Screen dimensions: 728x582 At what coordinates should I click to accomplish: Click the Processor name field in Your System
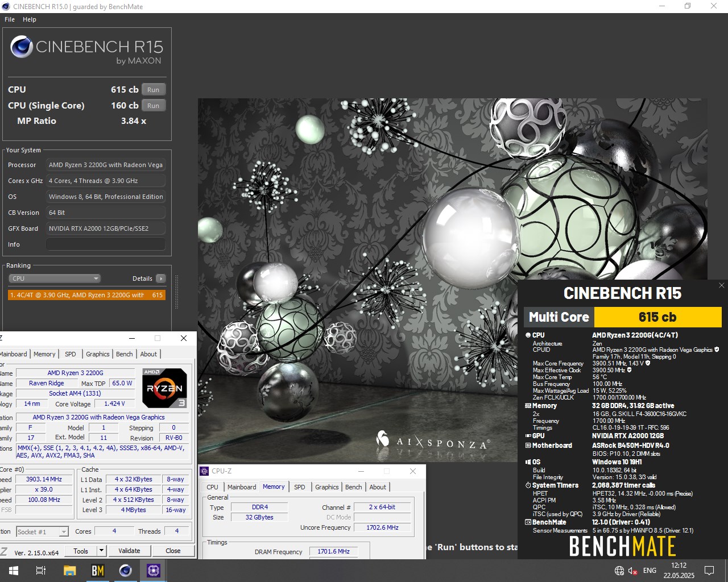pos(106,165)
